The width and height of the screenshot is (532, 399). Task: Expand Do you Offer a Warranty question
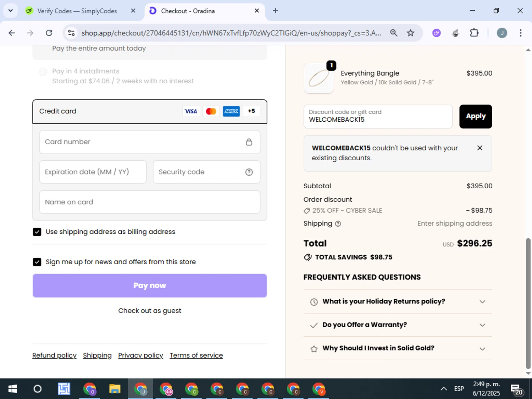[398, 325]
